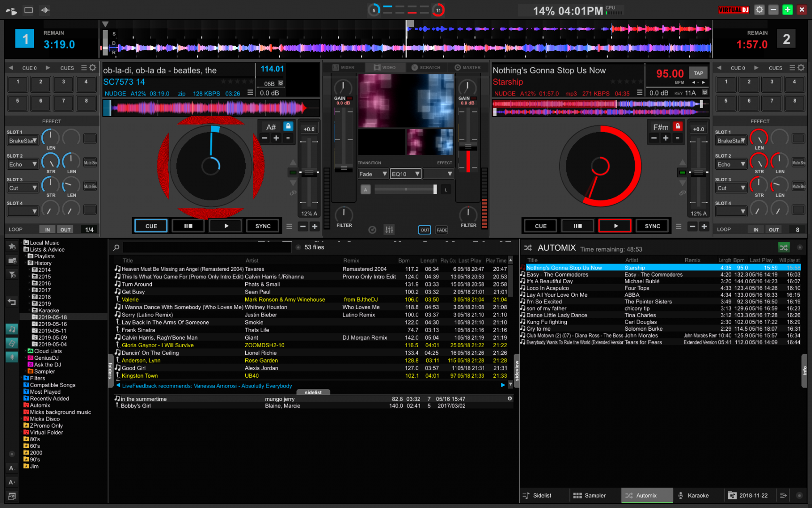The image size is (812, 508).
Task: Click the deck 1 info lines icon
Action: 250,93
